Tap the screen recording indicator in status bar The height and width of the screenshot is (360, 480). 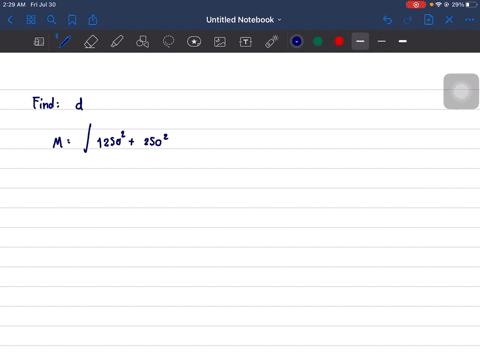pyautogui.click(x=416, y=5)
